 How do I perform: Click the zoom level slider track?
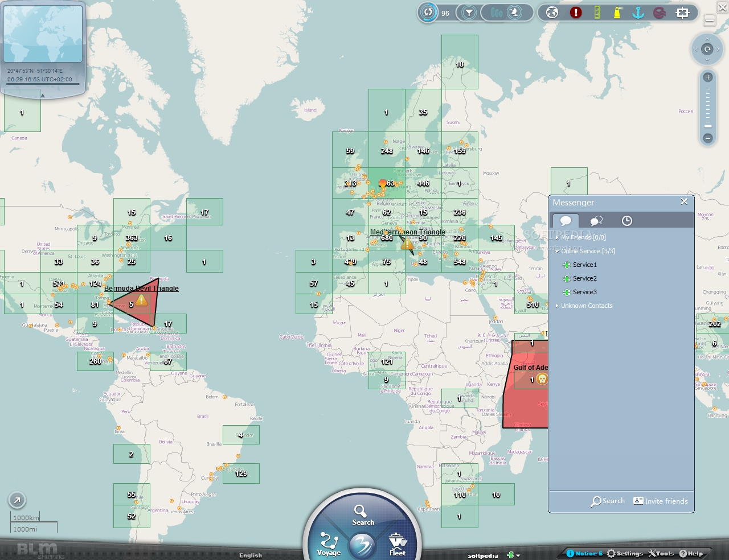click(x=708, y=108)
